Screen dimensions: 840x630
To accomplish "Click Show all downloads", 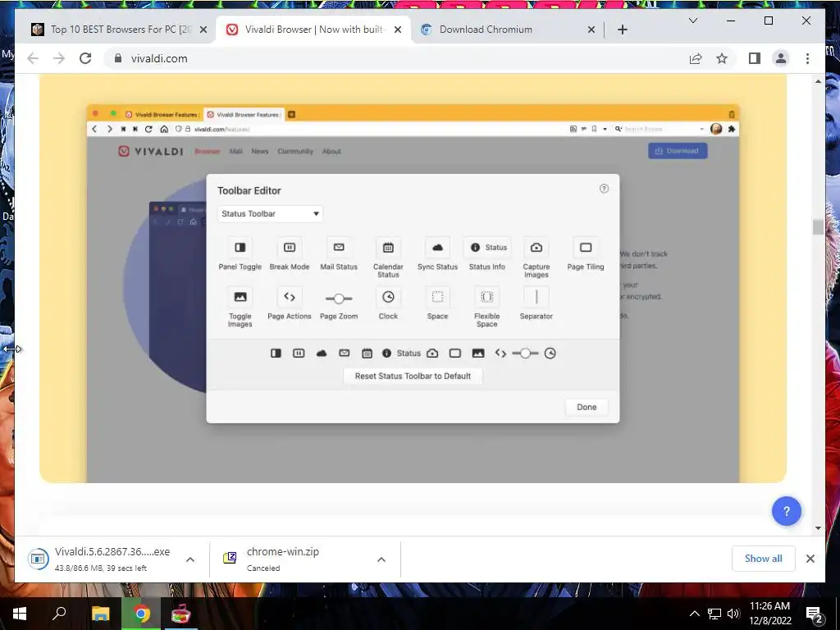I will [x=764, y=559].
